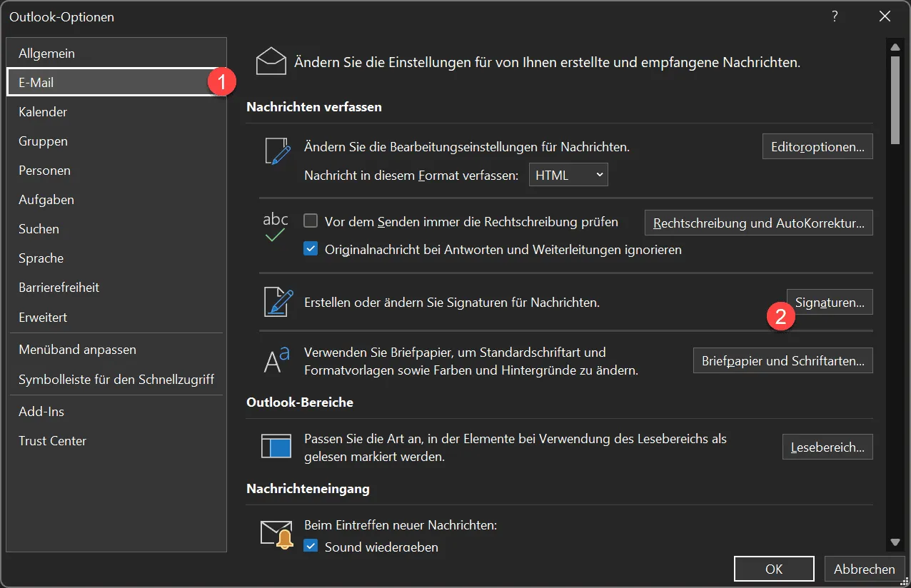Click the vertical scrollbar thumb
The width and height of the screenshot is (911, 588).
(895, 99)
